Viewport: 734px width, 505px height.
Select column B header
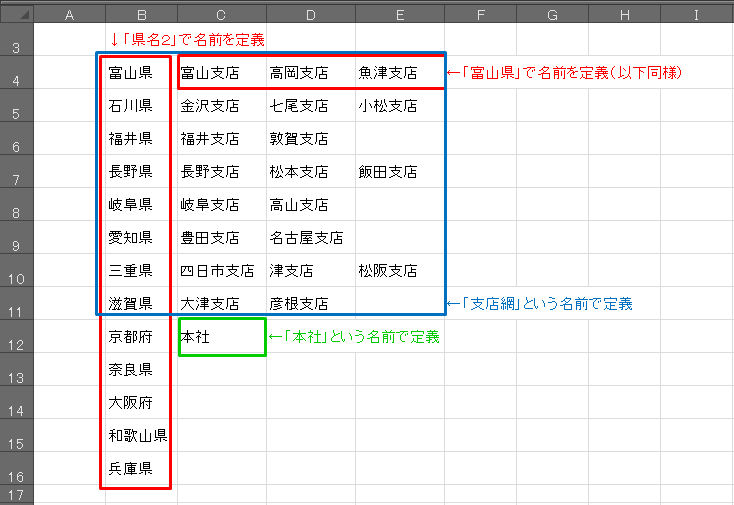(x=141, y=15)
